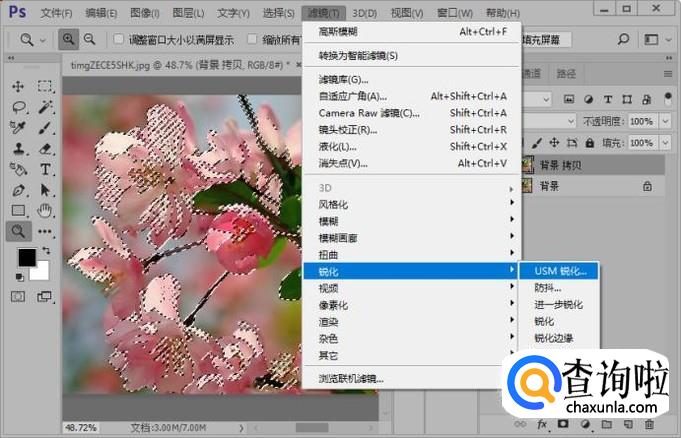The height and width of the screenshot is (438, 681).
Task: Select the Zoom tool in toolbox
Action: click(x=18, y=231)
